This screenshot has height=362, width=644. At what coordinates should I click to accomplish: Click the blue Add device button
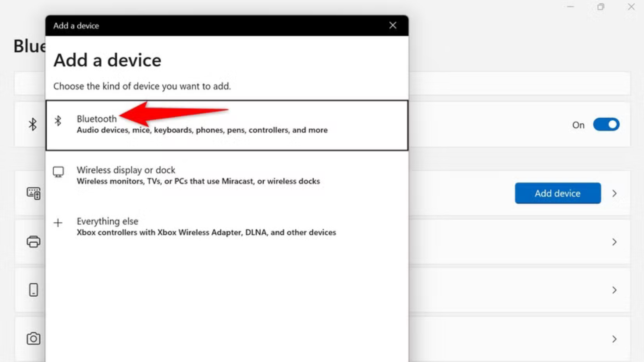pos(557,193)
